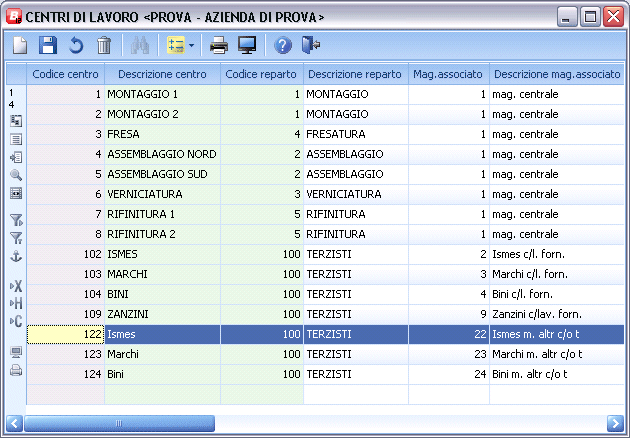
Task: Click the H export icon in sidebar
Action: [16, 303]
